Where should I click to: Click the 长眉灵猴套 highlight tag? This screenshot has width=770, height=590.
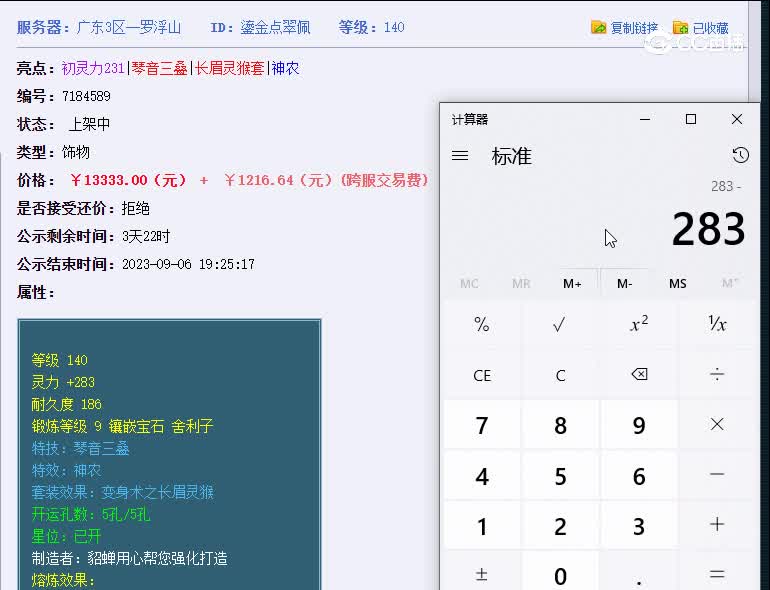(x=229, y=68)
